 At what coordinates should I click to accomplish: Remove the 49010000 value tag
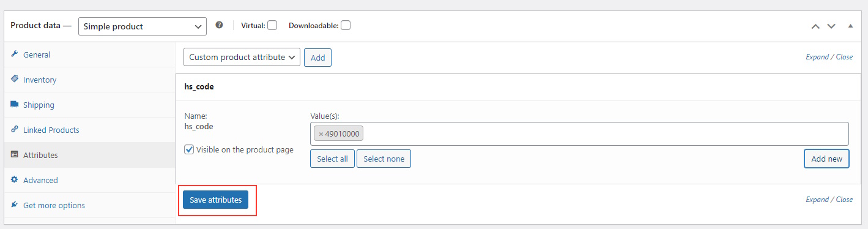pyautogui.click(x=321, y=133)
